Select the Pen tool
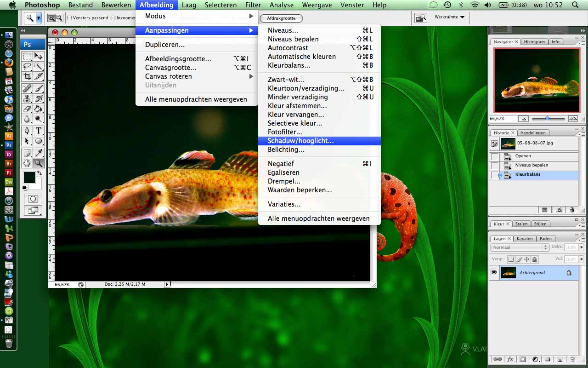The width and height of the screenshot is (588, 368). (x=28, y=131)
